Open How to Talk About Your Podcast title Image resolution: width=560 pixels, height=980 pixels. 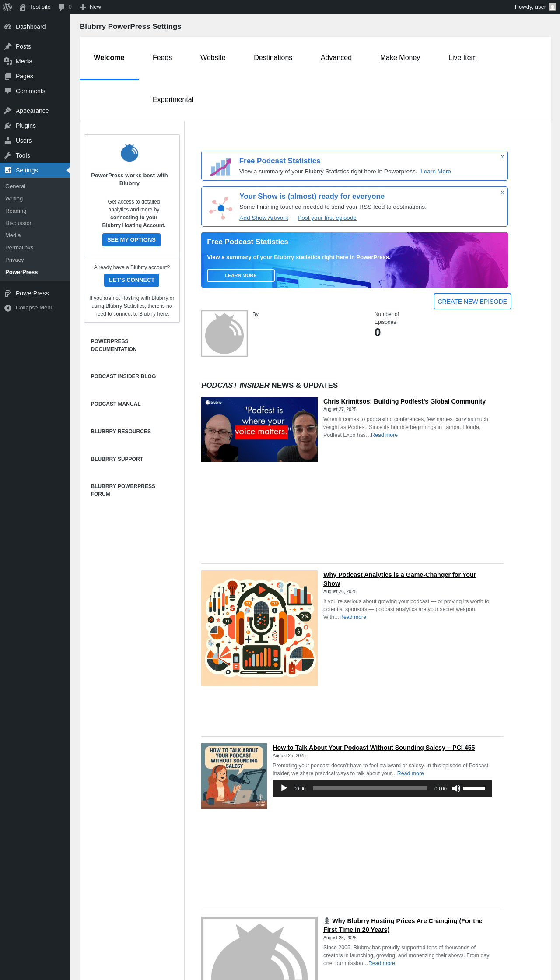[x=374, y=748]
